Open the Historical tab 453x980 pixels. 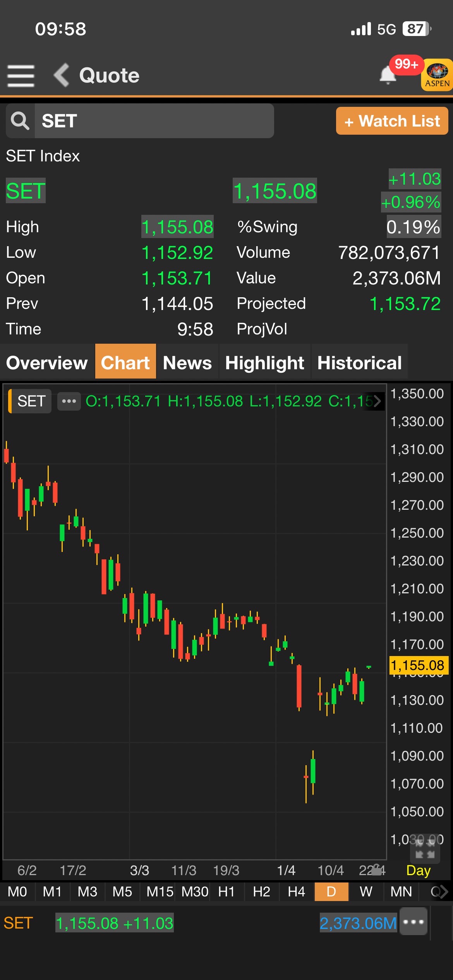coord(359,363)
